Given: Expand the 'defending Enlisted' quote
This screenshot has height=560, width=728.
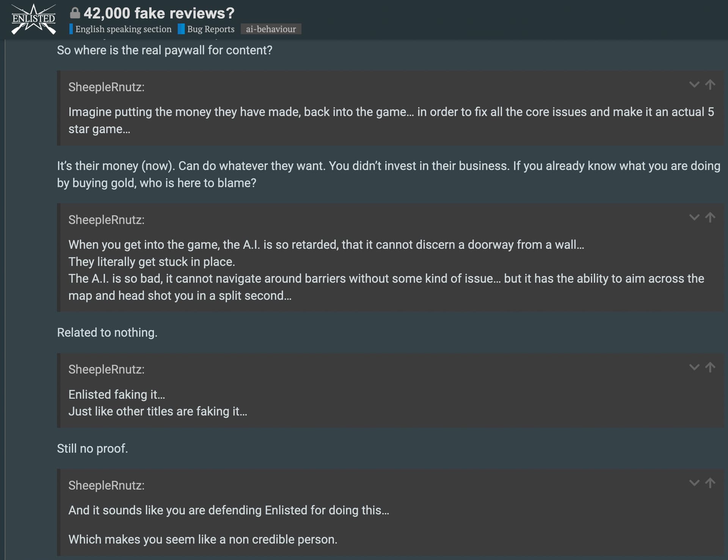Looking at the screenshot, I should pyautogui.click(x=694, y=483).
